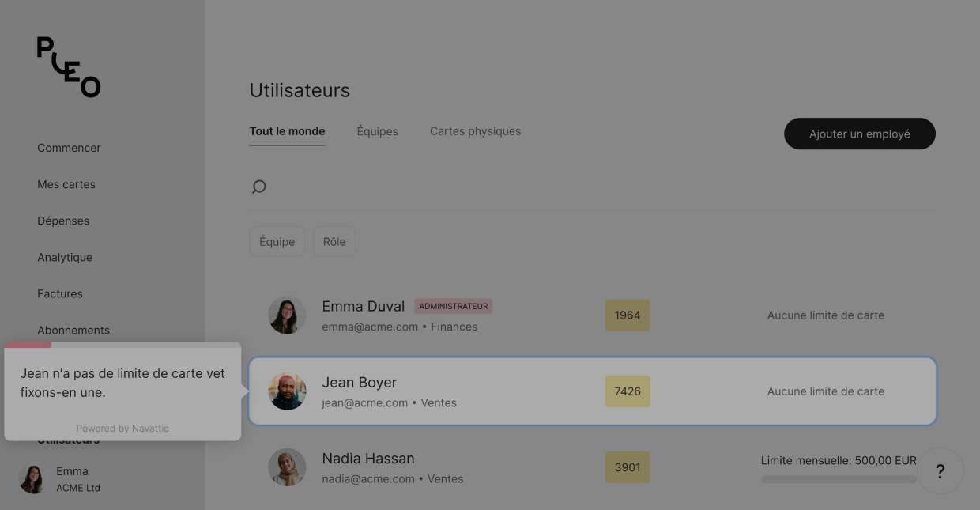Open the Rôle filter dropdown
980x510 pixels.
tap(334, 242)
